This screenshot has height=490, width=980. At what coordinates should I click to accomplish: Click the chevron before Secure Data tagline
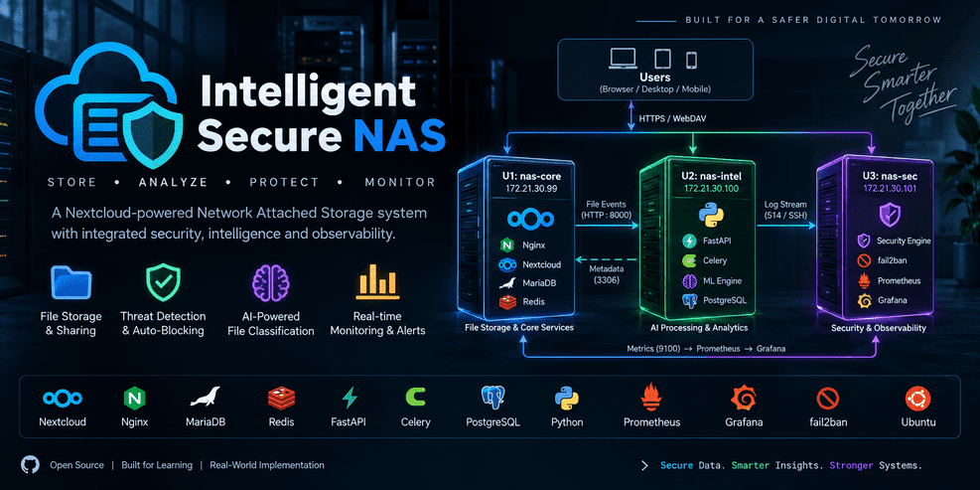click(x=645, y=465)
